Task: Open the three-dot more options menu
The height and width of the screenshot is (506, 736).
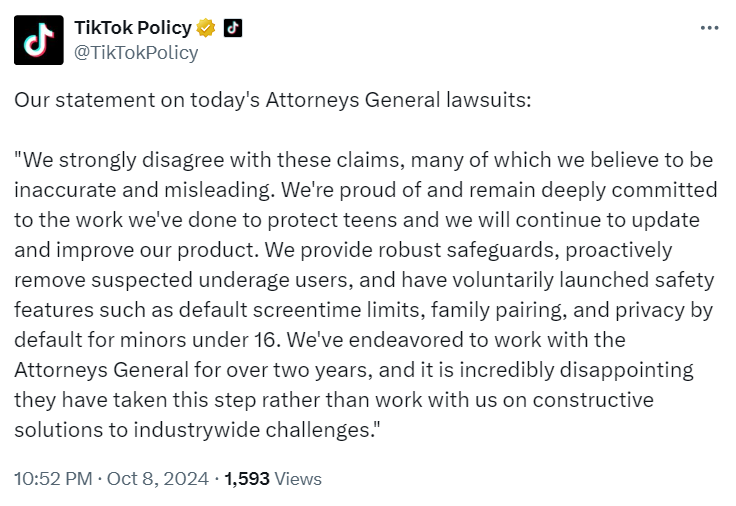Action: [x=709, y=28]
